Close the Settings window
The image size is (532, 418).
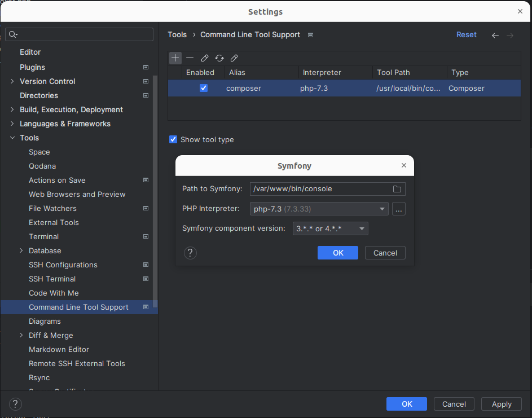click(520, 11)
